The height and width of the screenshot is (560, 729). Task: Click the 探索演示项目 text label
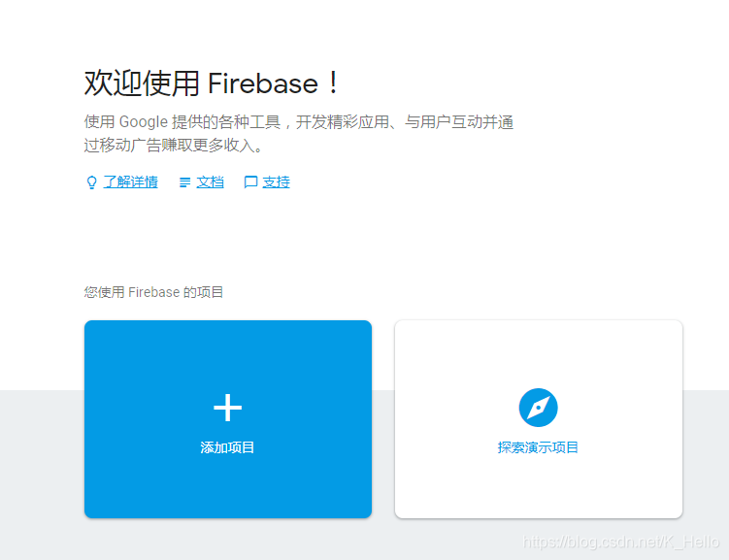[538, 447]
